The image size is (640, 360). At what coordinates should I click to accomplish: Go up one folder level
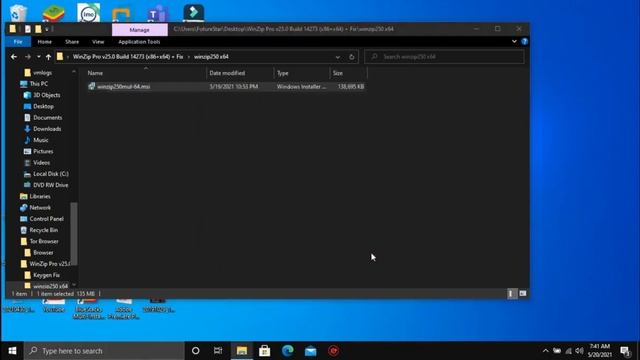pyautogui.click(x=48, y=57)
